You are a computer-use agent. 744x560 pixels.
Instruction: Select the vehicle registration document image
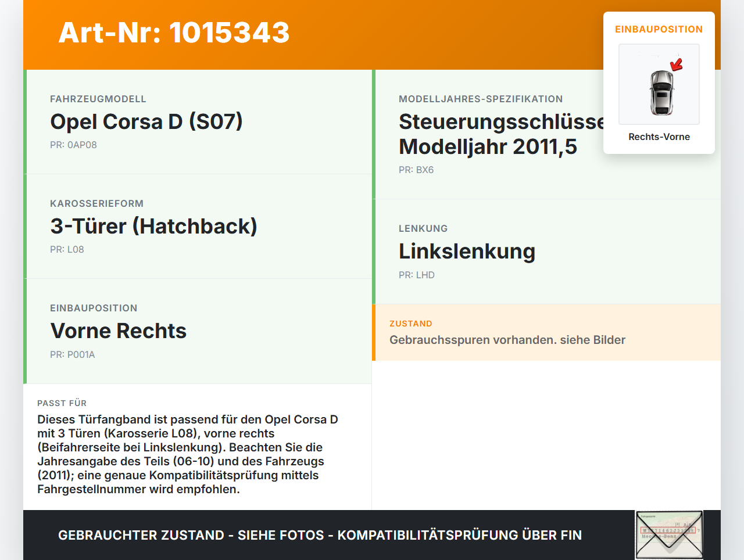click(668, 534)
